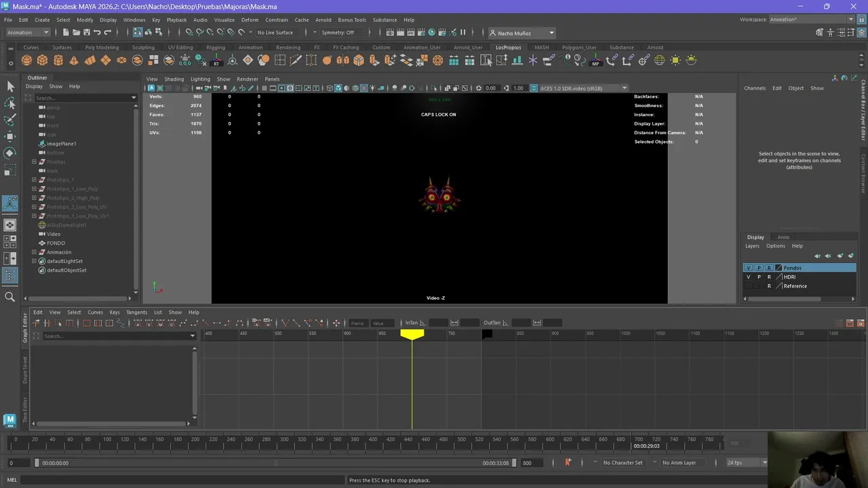Click the search magnifier in left toolbox

[10, 296]
